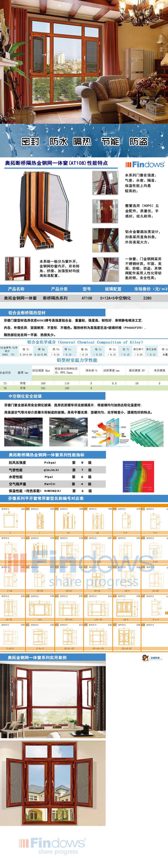Select the window type diagram labeled f-c2
This screenshot has width=168, height=868.
coord(9,579)
